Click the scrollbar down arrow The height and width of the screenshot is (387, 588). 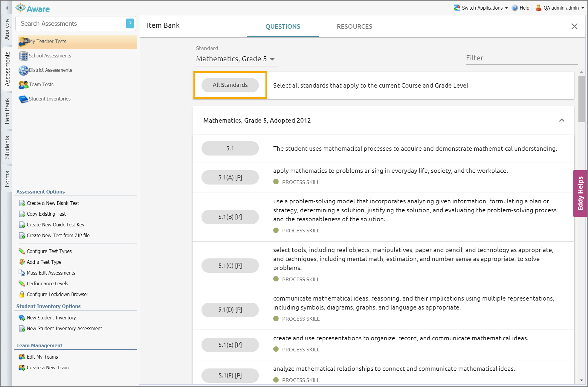tap(581, 380)
